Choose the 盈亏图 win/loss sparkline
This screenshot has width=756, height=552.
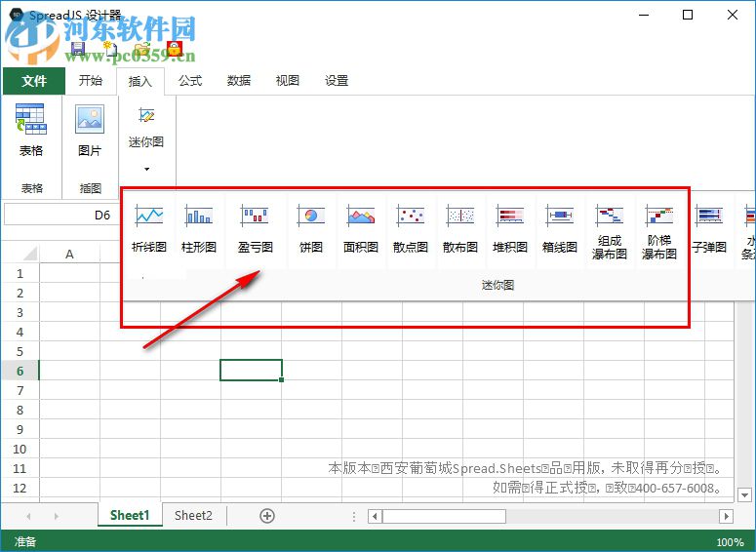(x=255, y=229)
